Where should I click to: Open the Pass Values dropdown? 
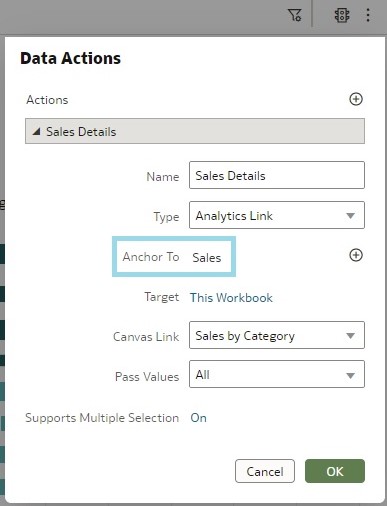pyautogui.click(x=277, y=374)
